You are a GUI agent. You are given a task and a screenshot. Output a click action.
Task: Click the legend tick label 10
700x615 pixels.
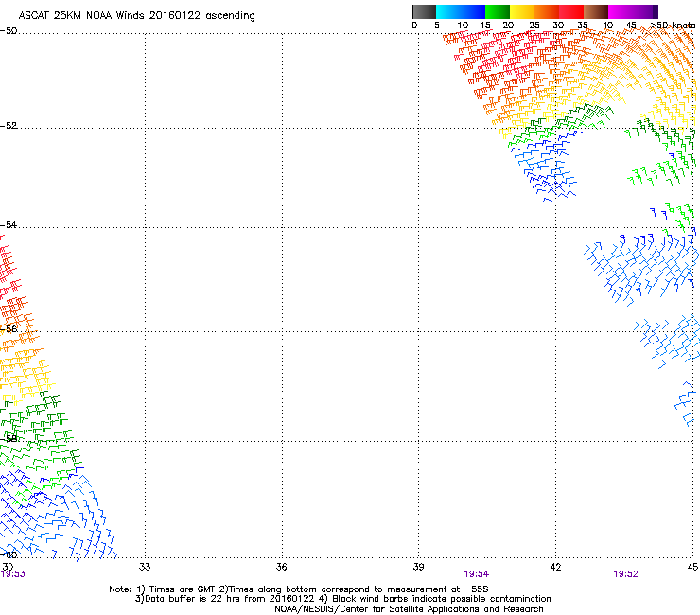[x=463, y=26]
